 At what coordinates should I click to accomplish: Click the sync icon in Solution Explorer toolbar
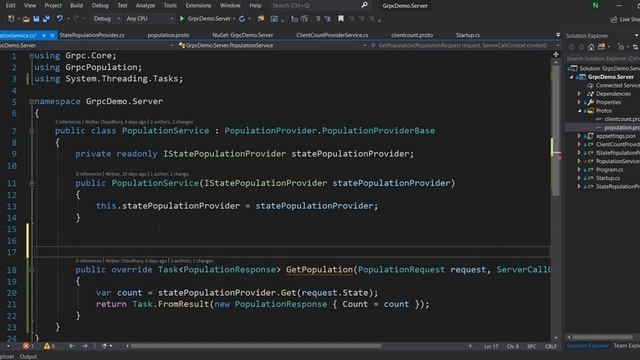tap(635, 47)
